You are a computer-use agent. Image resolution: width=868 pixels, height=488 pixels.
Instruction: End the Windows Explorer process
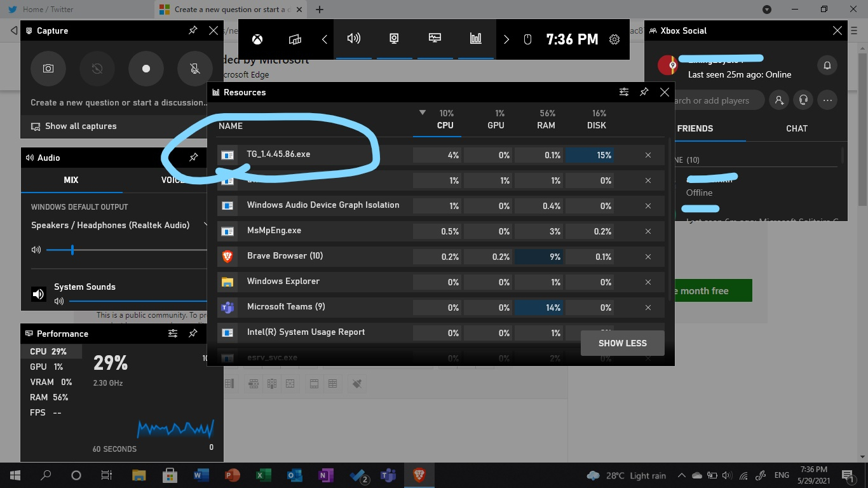point(648,282)
